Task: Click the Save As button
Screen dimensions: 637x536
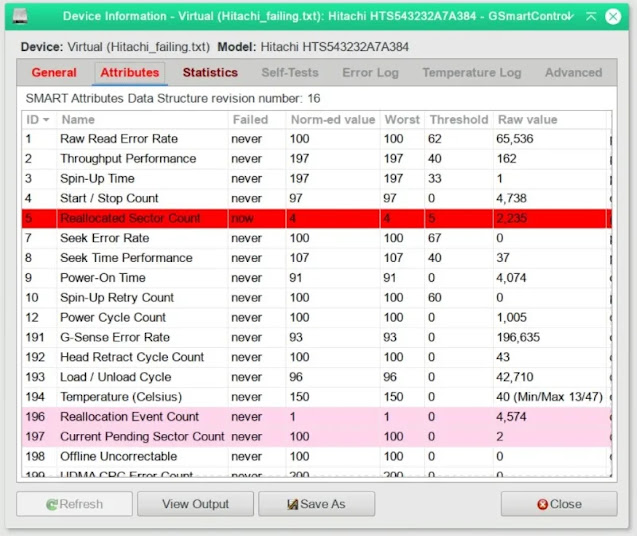Action: pyautogui.click(x=316, y=504)
